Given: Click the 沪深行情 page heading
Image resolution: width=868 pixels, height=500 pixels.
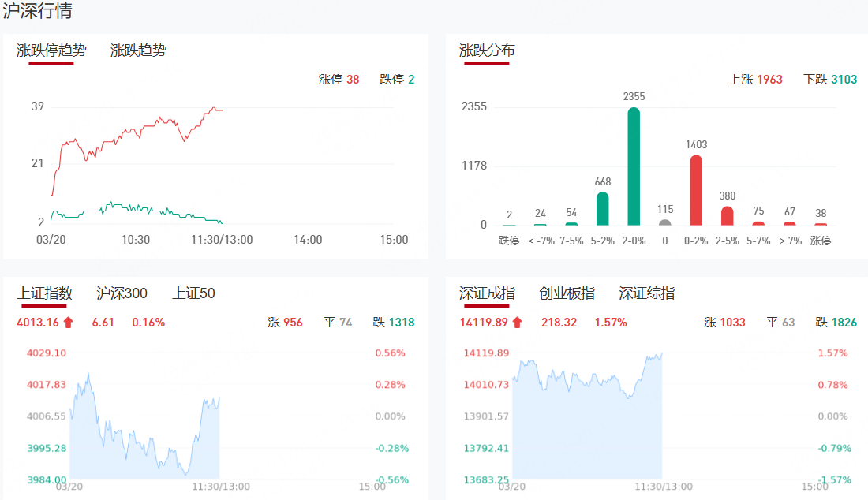Looking at the screenshot, I should point(39,12).
